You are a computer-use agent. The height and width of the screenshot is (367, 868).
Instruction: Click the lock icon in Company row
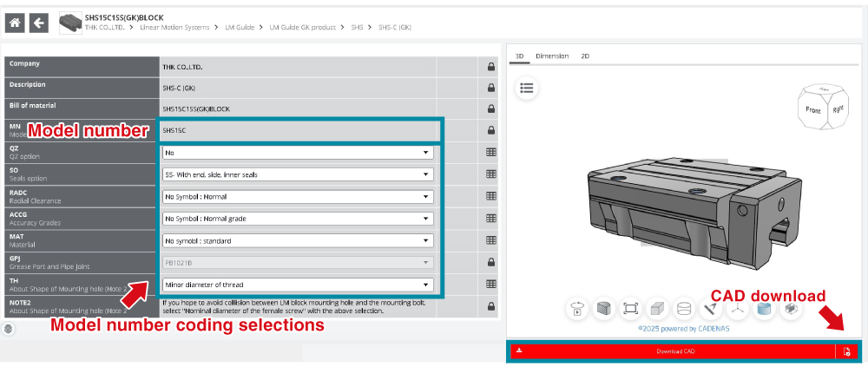click(x=490, y=67)
